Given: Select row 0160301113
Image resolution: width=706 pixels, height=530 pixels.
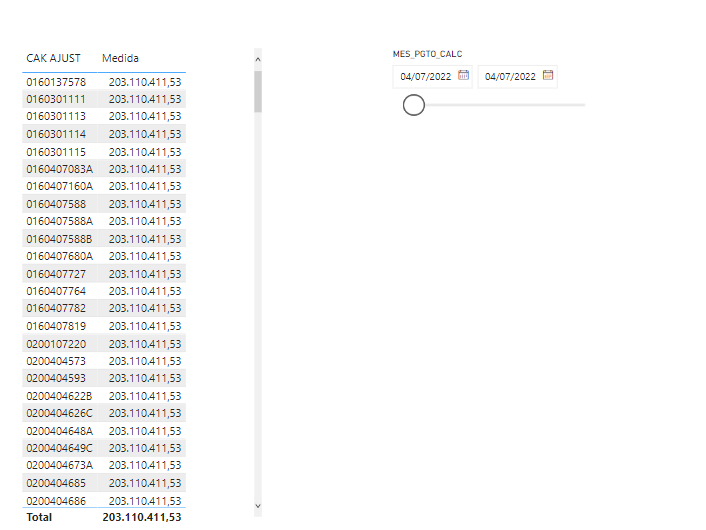Looking at the screenshot, I should pyautogui.click(x=104, y=116).
